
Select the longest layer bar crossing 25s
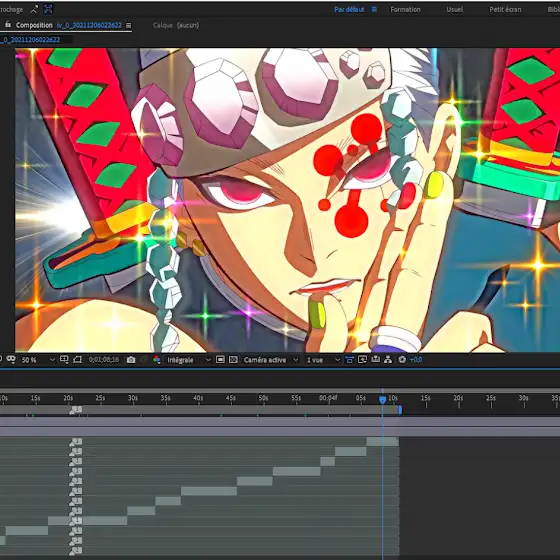pos(88,521)
